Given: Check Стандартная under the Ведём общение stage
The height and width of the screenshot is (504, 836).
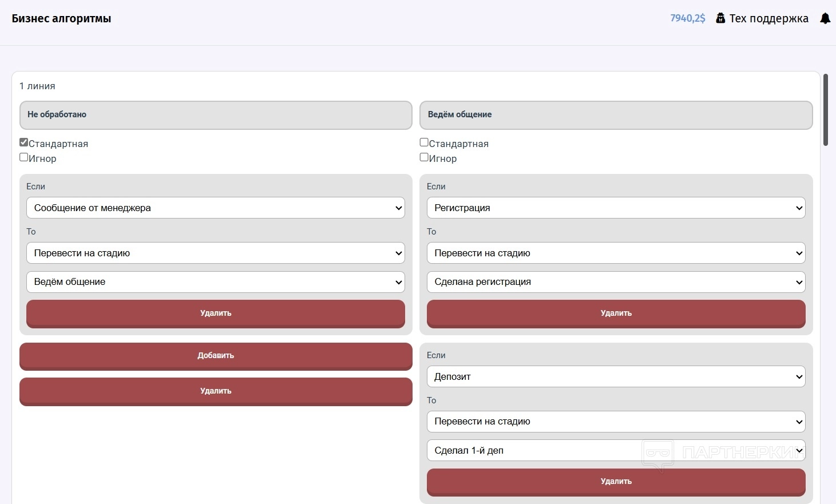Looking at the screenshot, I should pos(424,142).
